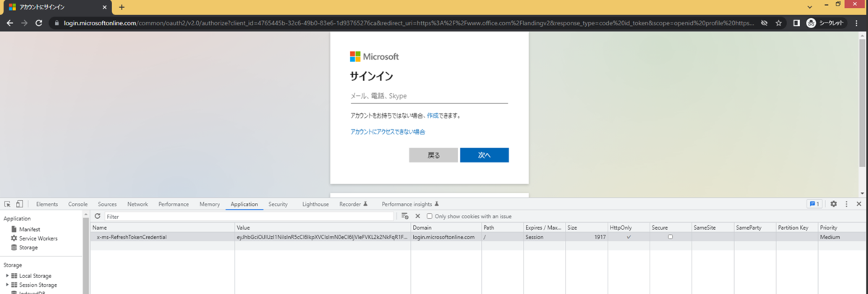Expand the Local Storage tree node

click(7, 276)
